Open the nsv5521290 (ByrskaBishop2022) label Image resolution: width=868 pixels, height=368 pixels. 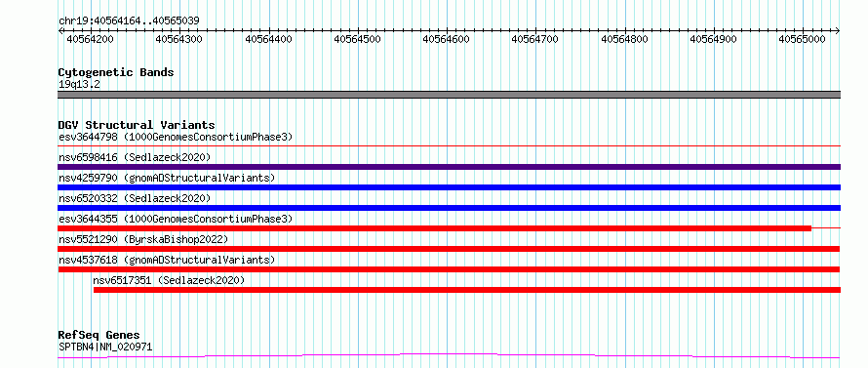tap(143, 239)
